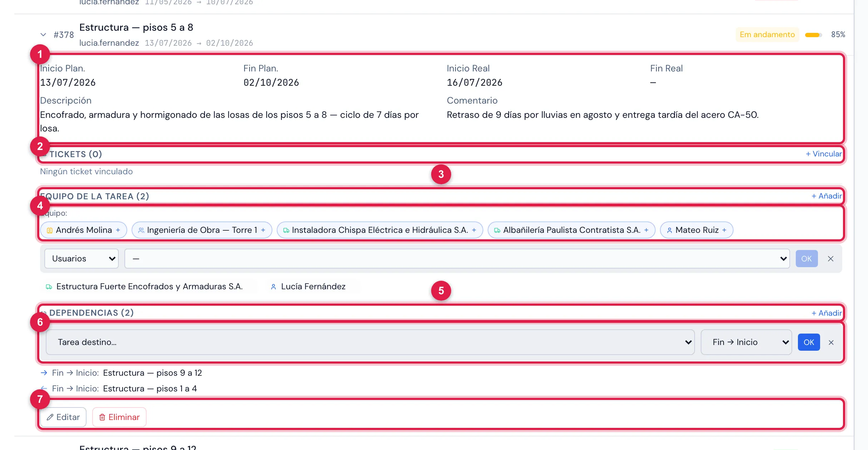Viewport: 868px width, 450px height.
Task: Click task title Estructura — pisos 5 a 8
Action: (136, 27)
